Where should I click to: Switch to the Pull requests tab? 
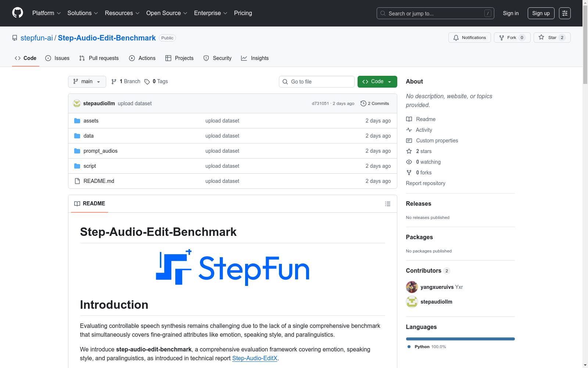(99, 58)
